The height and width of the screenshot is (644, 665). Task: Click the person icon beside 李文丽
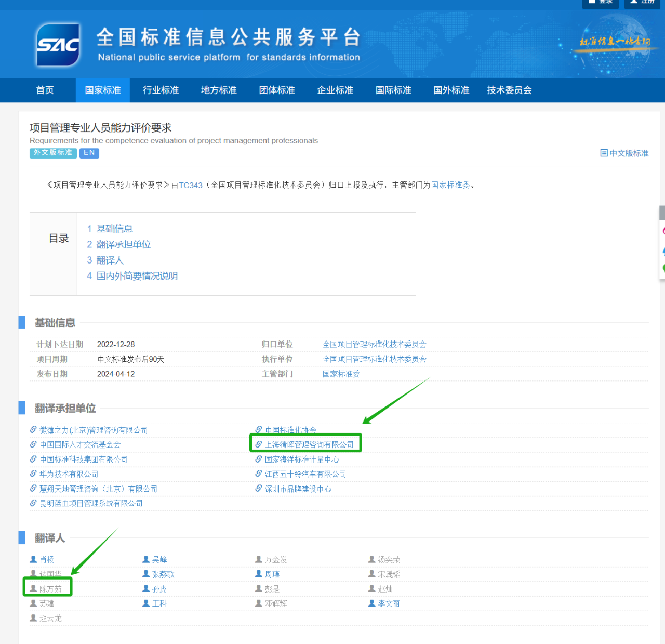tap(372, 603)
